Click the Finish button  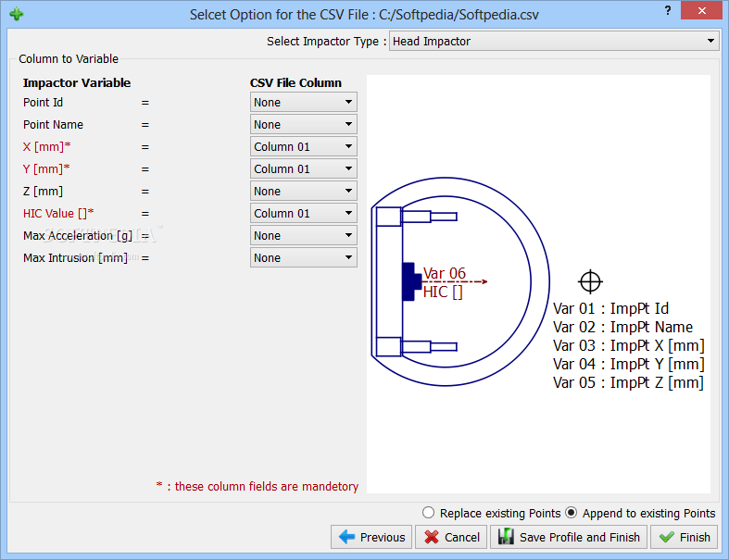point(684,537)
